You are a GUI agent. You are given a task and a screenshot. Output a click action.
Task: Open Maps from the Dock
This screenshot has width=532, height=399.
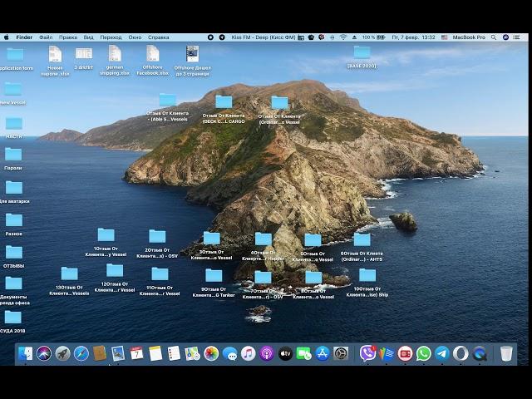point(192,353)
